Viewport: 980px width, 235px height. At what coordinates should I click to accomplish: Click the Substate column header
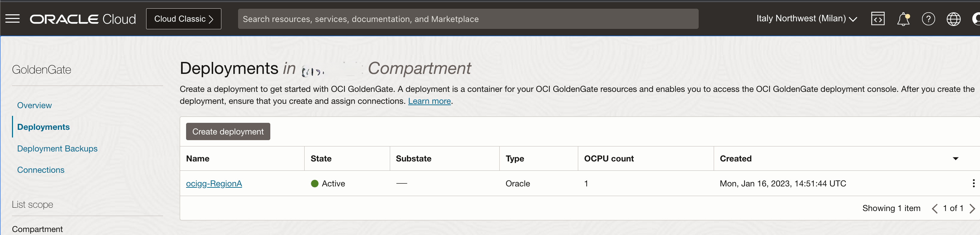(413, 158)
